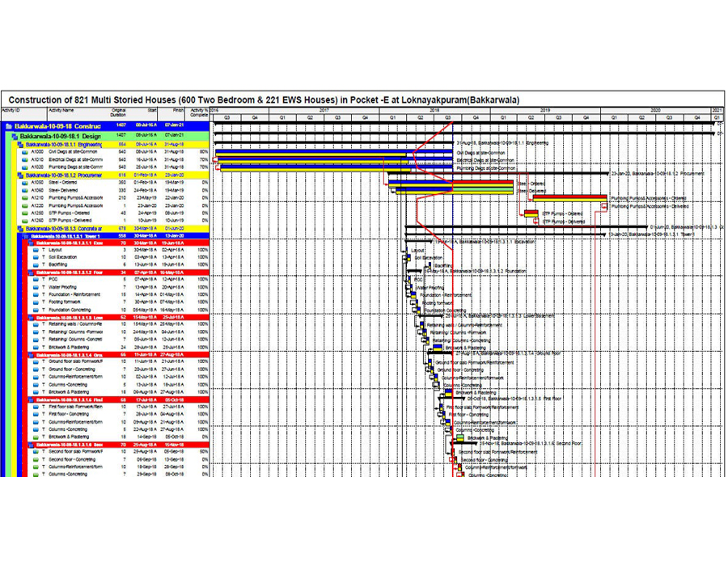The height and width of the screenshot is (566, 728).
Task: Click the WBS icon beside the Concrete band
Action: point(20,229)
